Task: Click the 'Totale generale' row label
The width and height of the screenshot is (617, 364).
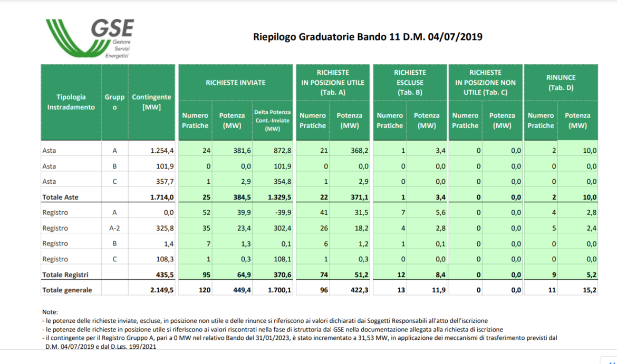Action: pyautogui.click(x=67, y=290)
